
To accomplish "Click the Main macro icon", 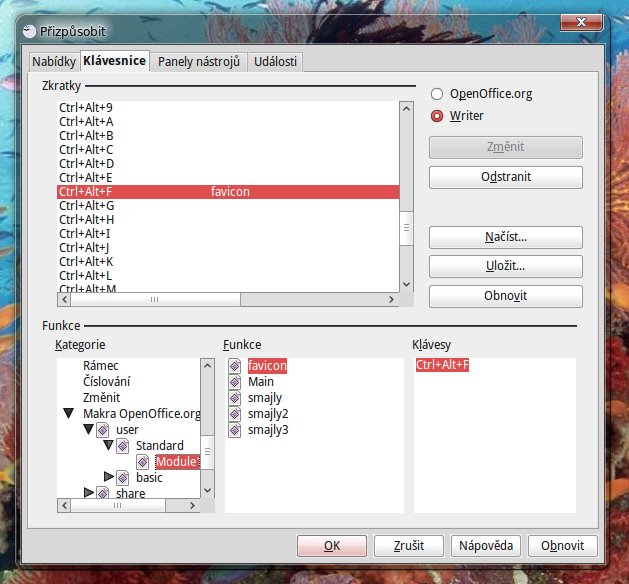I will (235, 382).
